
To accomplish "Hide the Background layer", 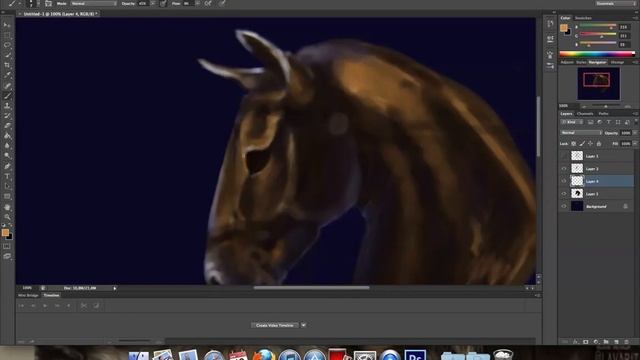I will (564, 206).
